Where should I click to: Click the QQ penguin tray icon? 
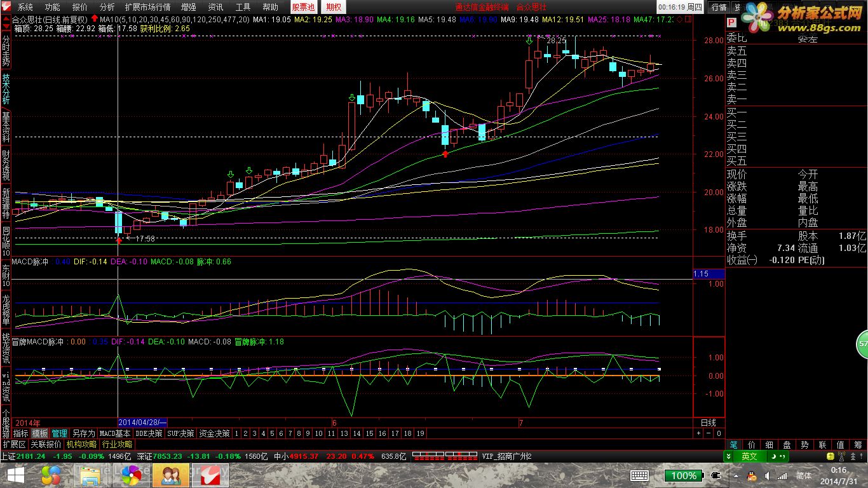[x=752, y=475]
